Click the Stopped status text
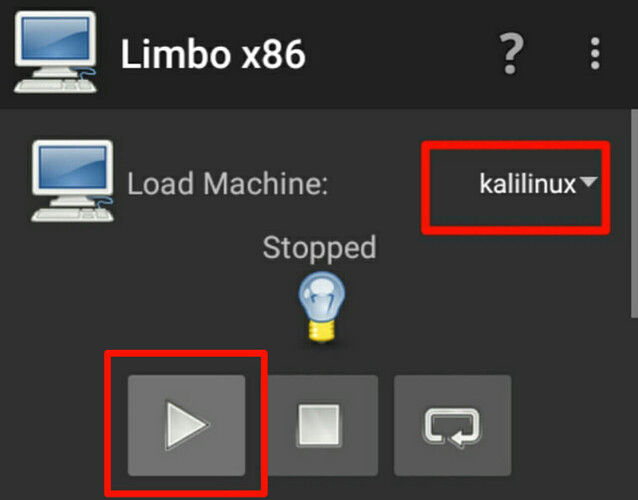The width and height of the screenshot is (638, 500). pyautogui.click(x=319, y=247)
